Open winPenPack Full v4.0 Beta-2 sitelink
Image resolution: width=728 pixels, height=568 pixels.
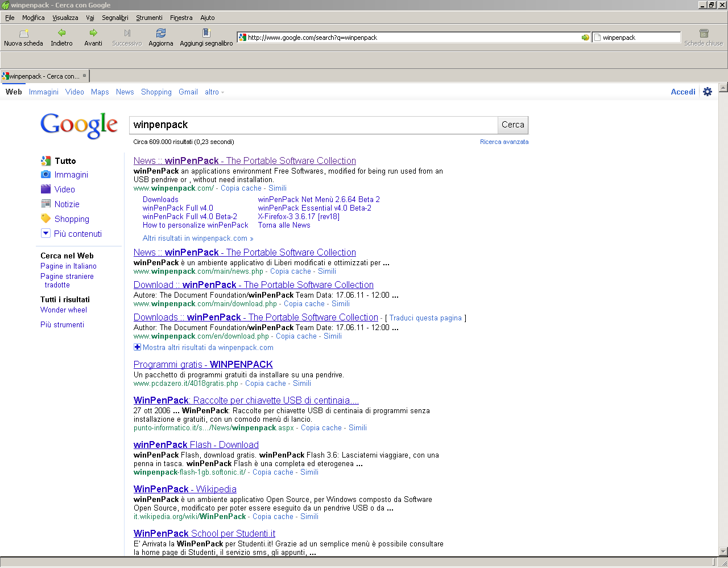pos(189,217)
